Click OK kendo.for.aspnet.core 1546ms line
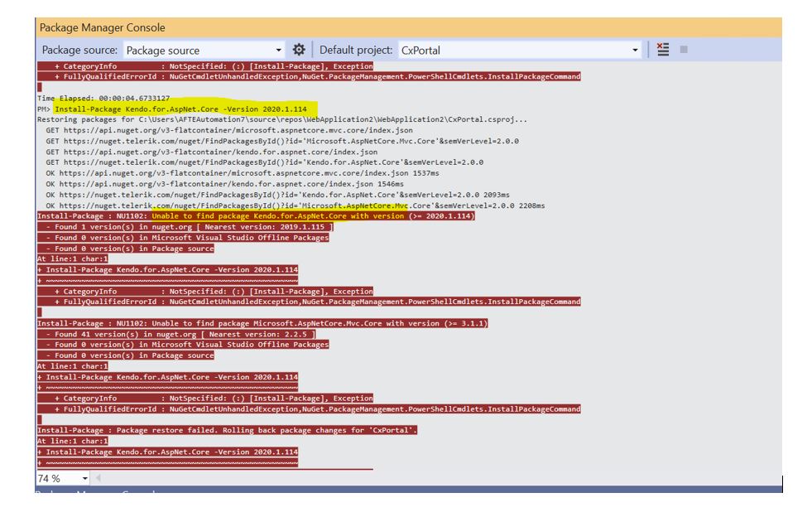The image size is (812, 517). (x=225, y=184)
